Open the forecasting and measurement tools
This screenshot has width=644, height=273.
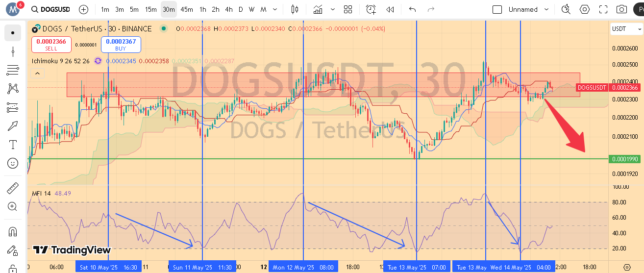click(13, 107)
